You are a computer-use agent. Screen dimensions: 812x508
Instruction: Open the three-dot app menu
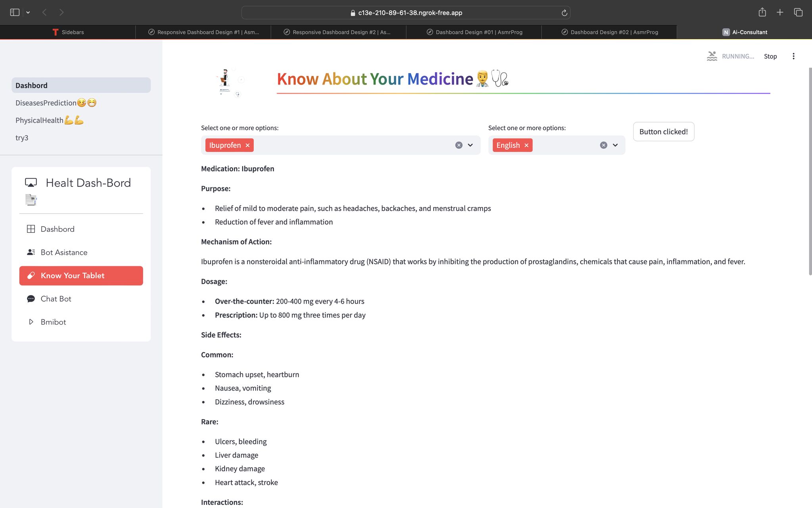pos(793,56)
